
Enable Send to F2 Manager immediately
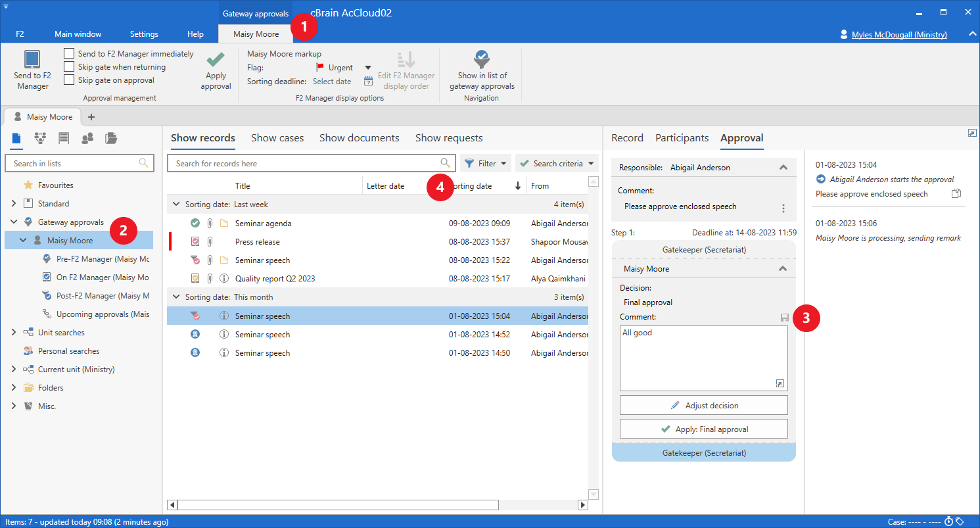click(x=69, y=54)
